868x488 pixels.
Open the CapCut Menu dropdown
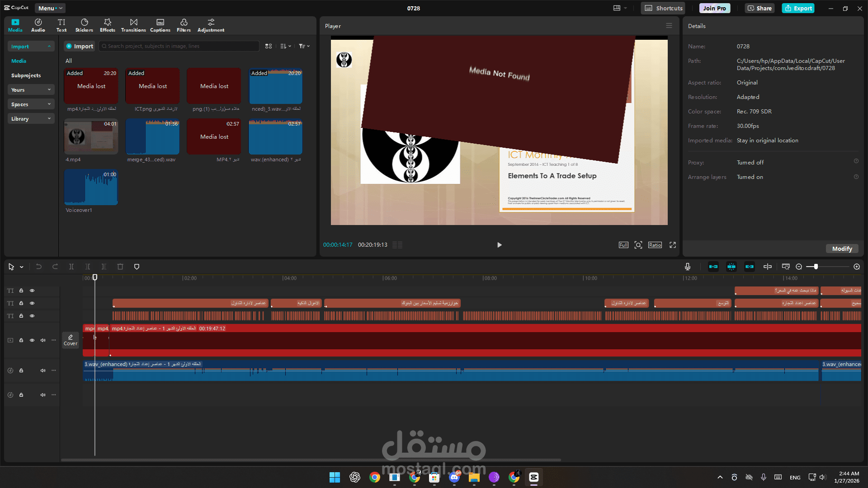pyautogui.click(x=50, y=8)
